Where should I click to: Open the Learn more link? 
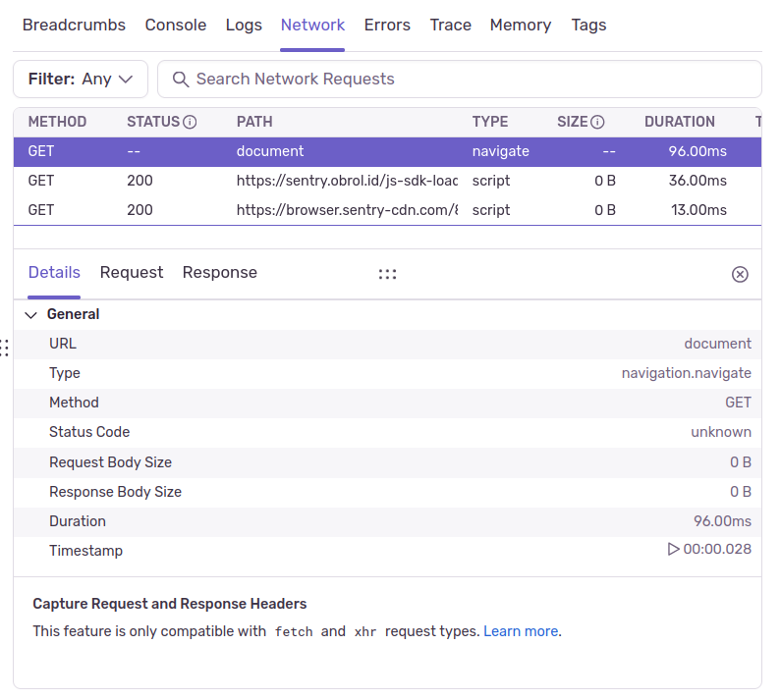click(x=521, y=631)
